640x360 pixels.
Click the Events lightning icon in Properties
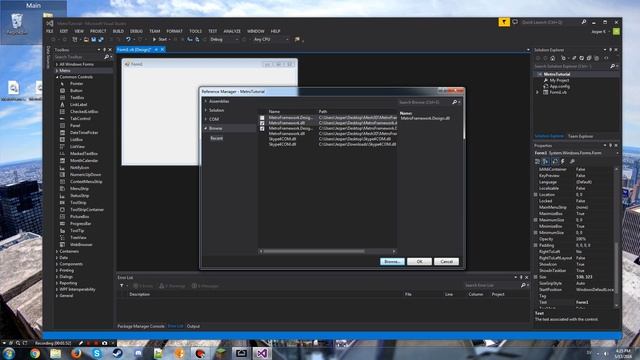563,162
